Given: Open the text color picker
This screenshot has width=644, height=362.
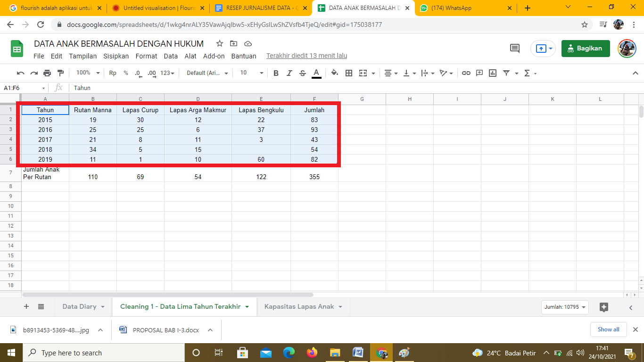Looking at the screenshot, I should (316, 73).
